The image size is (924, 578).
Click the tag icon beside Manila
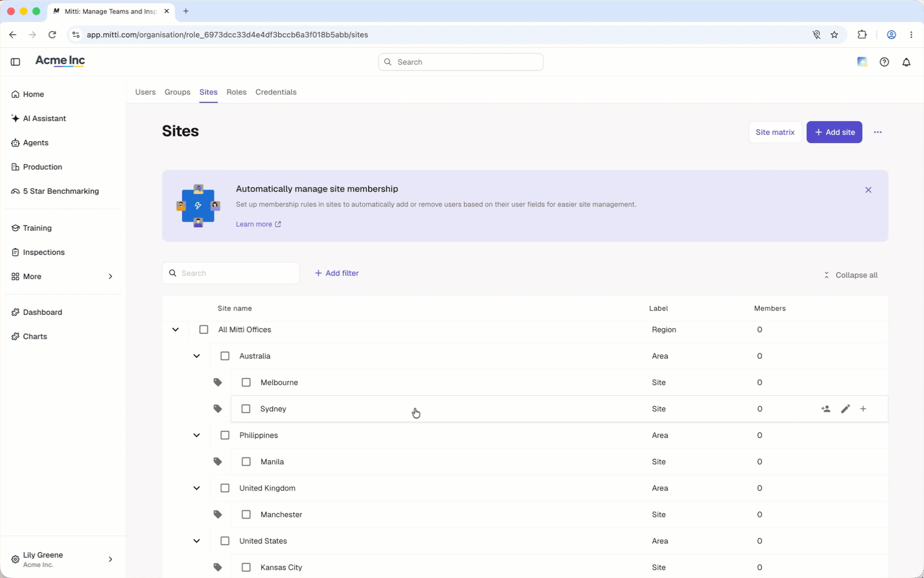218,462
